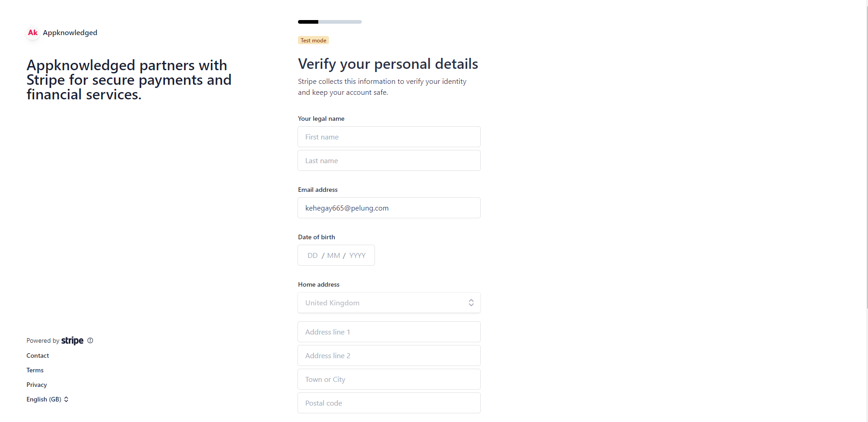Viewport: 868px width, 422px height.
Task: Open the Contact link
Action: pos(38,355)
